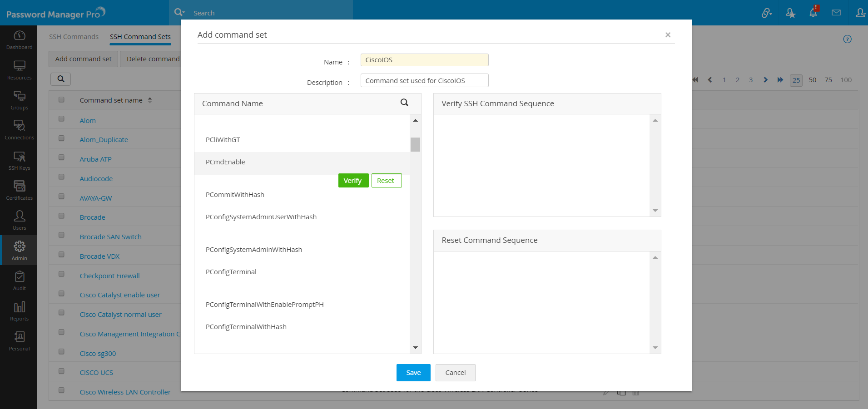Viewport: 868px width, 409px height.
Task: Check the Alom_Duplicate row checkbox
Action: tap(61, 138)
